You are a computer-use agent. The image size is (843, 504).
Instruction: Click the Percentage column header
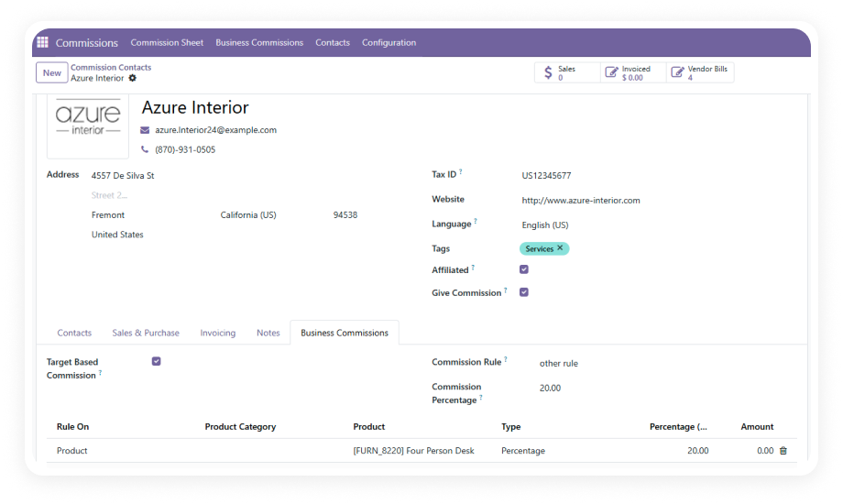pos(678,426)
